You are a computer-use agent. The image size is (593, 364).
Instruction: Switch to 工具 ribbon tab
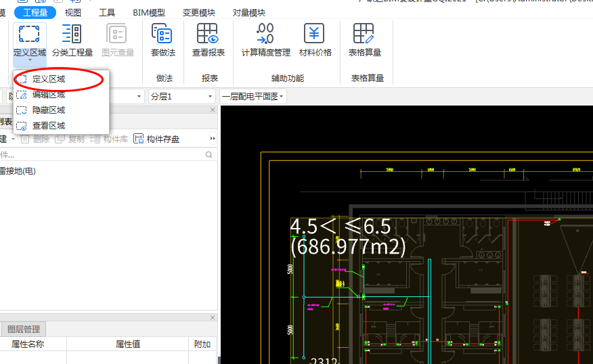tap(107, 12)
